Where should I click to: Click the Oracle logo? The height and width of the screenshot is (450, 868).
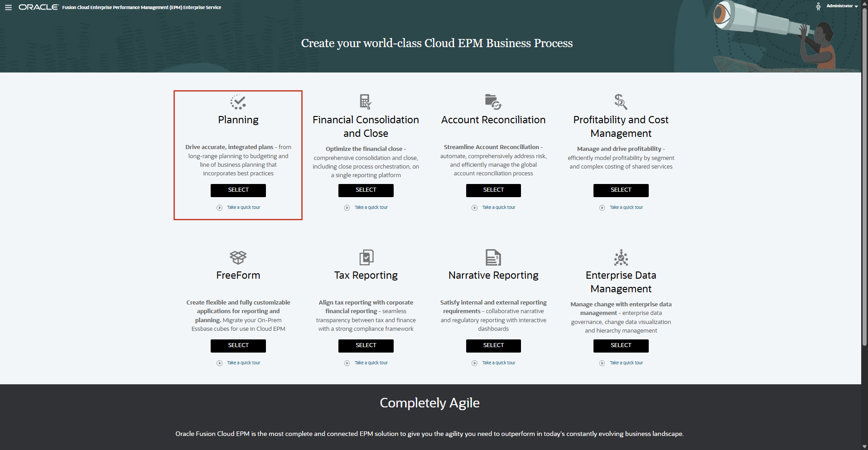click(x=39, y=7)
